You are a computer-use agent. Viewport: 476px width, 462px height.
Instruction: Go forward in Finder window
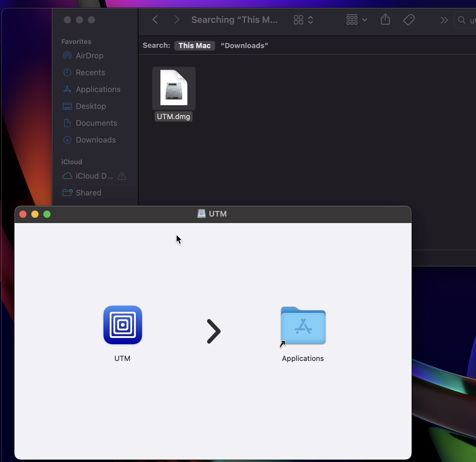[177, 20]
